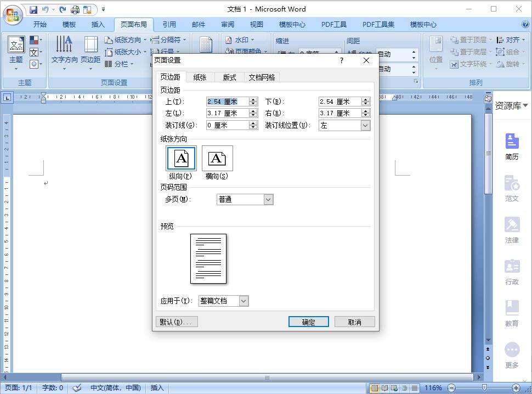Screen dimensions: 532x394
Task: Open 简历 in the 资源库 sidebar
Action: point(511,144)
